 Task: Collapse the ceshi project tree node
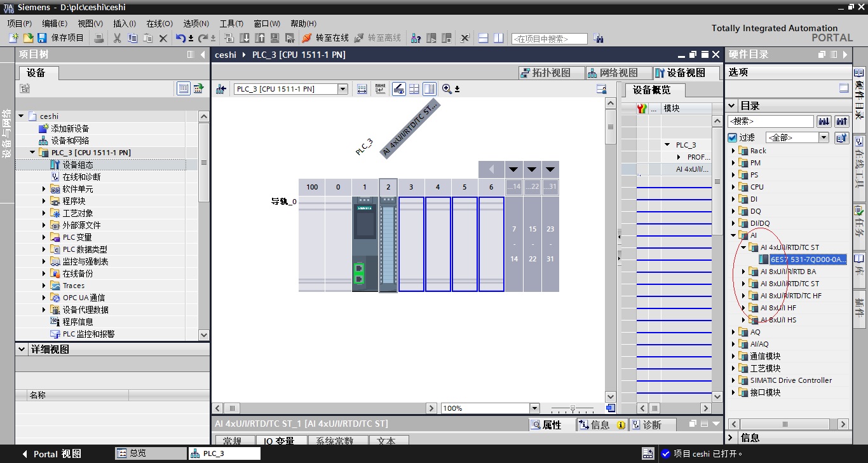(21, 116)
